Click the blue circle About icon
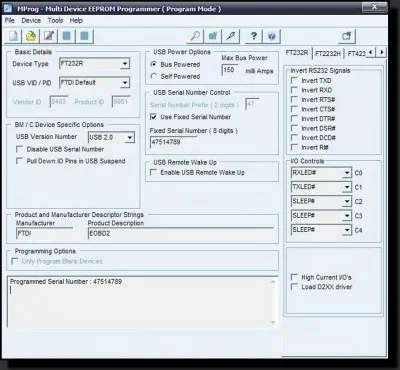 point(272,36)
